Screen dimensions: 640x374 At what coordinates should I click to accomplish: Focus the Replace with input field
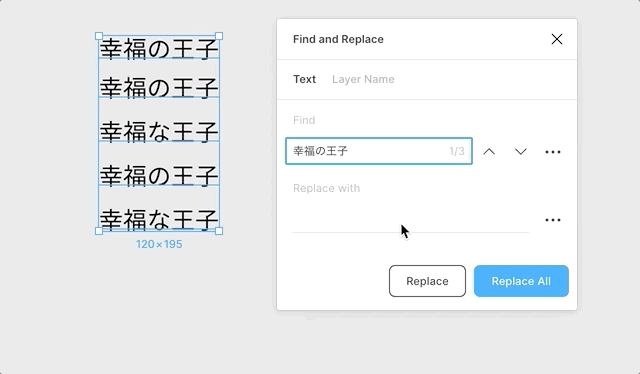[x=411, y=220]
